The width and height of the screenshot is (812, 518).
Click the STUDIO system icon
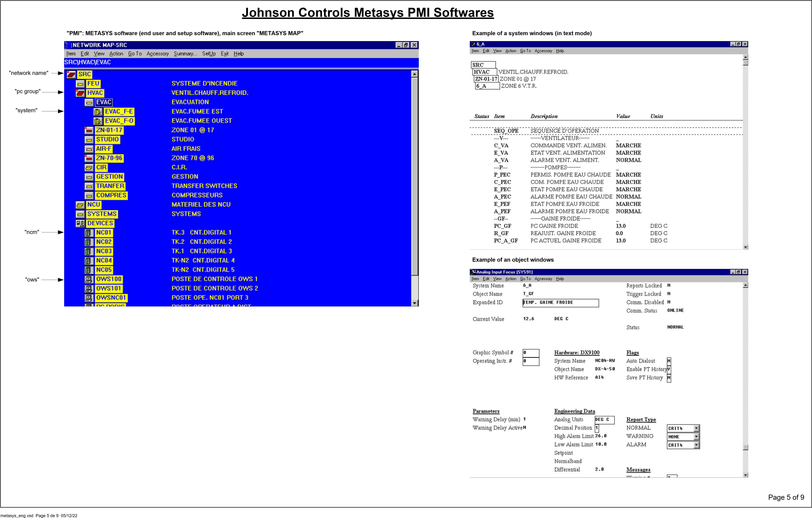[x=89, y=140]
